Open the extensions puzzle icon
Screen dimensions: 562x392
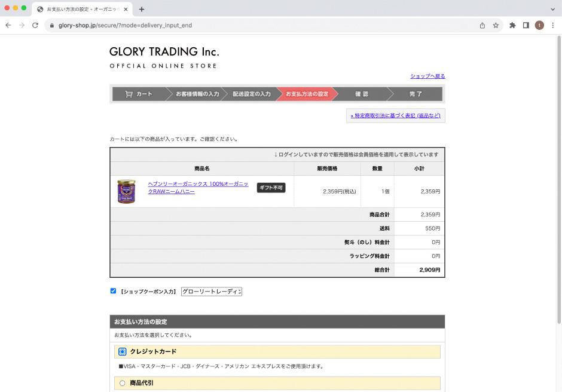point(512,25)
